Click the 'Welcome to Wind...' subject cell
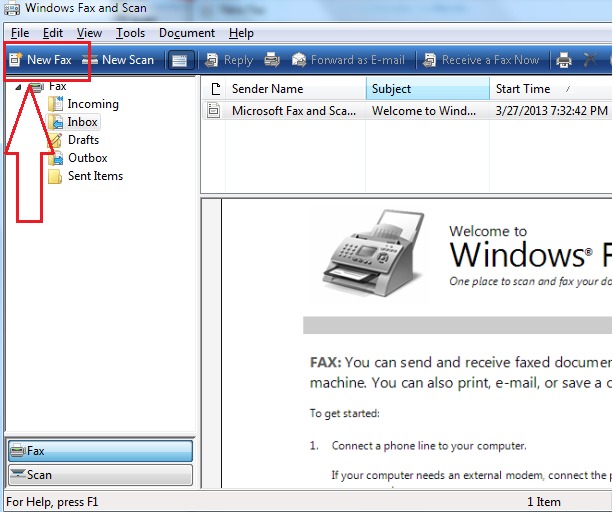 click(424, 111)
